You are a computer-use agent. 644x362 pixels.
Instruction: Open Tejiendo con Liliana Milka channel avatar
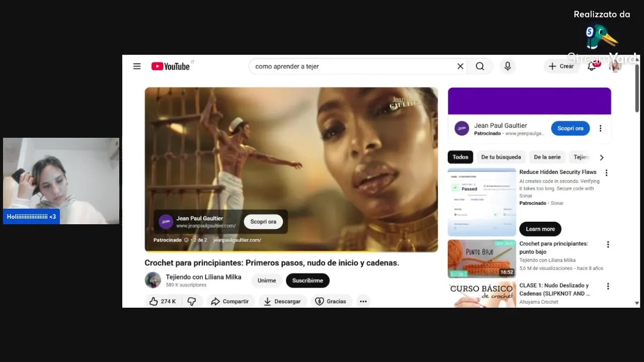click(153, 280)
